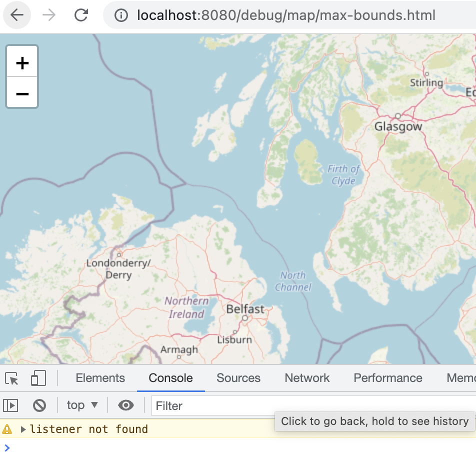Select the Sources tab in DevTools

[x=238, y=378]
